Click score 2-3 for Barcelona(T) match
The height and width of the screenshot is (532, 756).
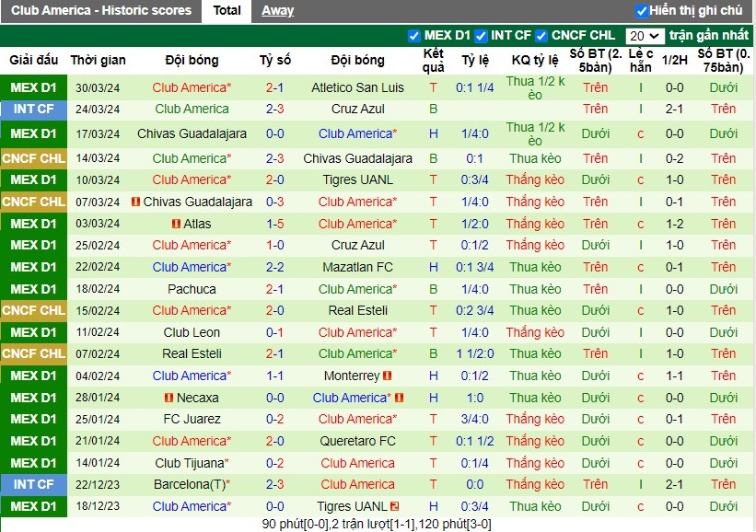(274, 484)
